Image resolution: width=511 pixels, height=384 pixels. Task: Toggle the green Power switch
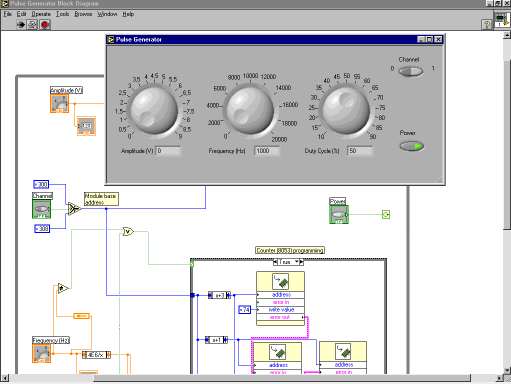(412, 146)
